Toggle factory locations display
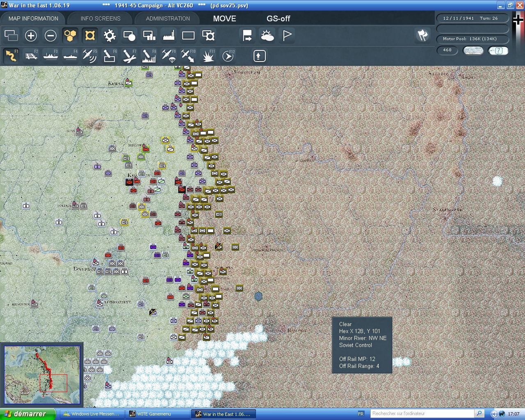Screen dimensions: 525x420 click(168, 36)
